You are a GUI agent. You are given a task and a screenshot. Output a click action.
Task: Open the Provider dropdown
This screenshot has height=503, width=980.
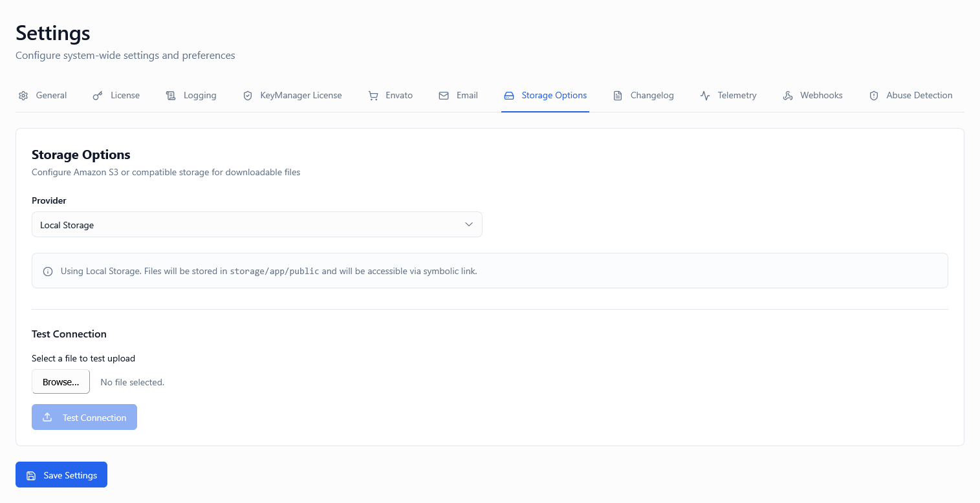[256, 225]
